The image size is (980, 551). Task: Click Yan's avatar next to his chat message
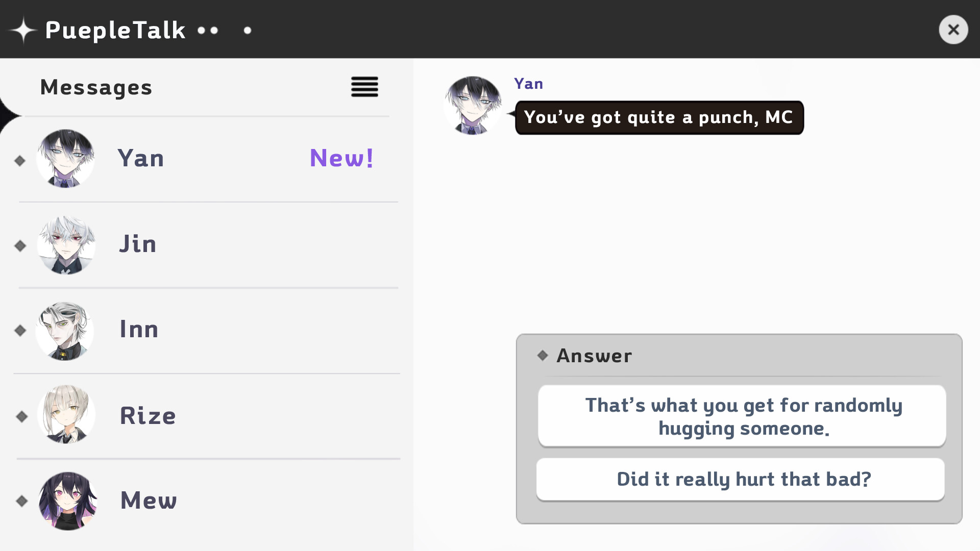click(x=473, y=106)
